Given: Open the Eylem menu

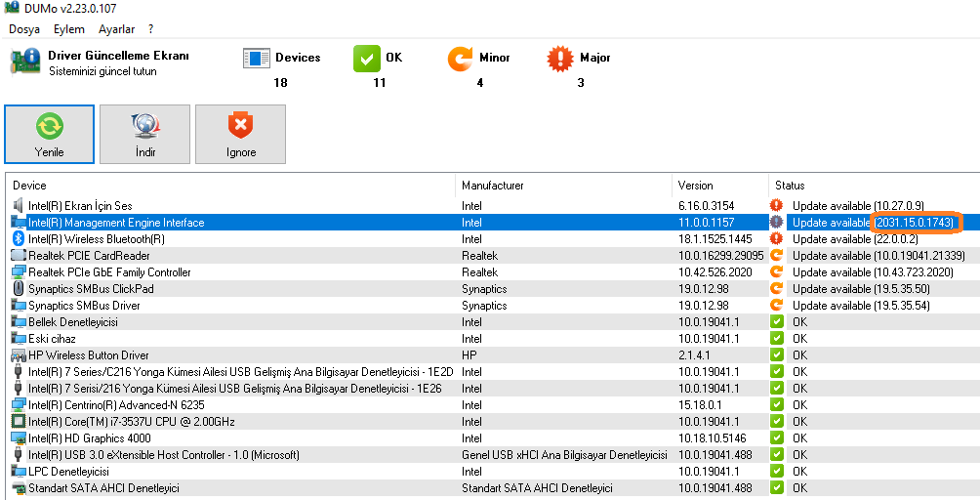Looking at the screenshot, I should [68, 29].
